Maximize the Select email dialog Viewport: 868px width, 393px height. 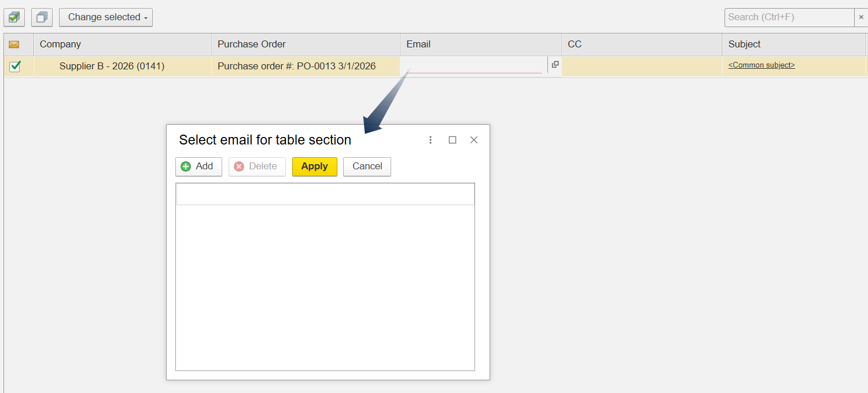click(453, 140)
